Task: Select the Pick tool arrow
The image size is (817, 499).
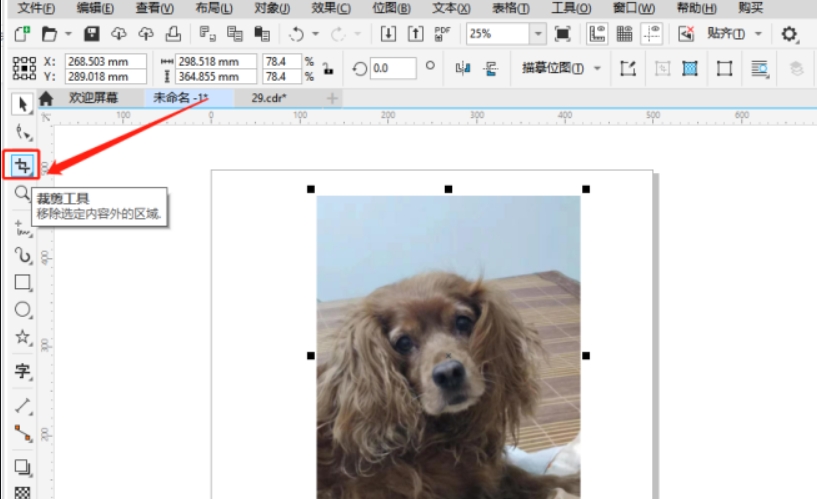Action: (22, 104)
